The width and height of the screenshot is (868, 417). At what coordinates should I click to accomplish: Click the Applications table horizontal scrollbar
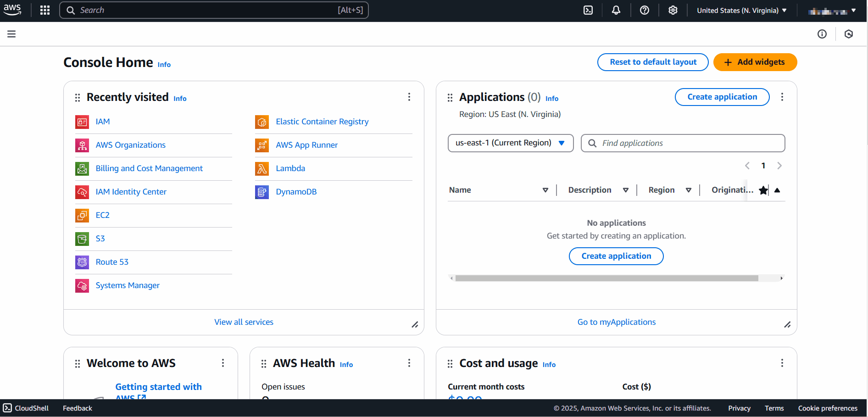(606, 278)
